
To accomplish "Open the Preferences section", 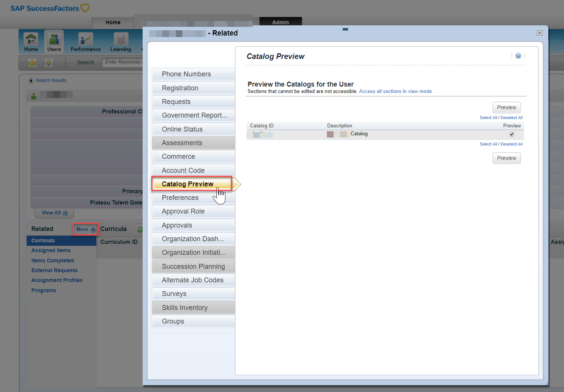I will [193, 198].
